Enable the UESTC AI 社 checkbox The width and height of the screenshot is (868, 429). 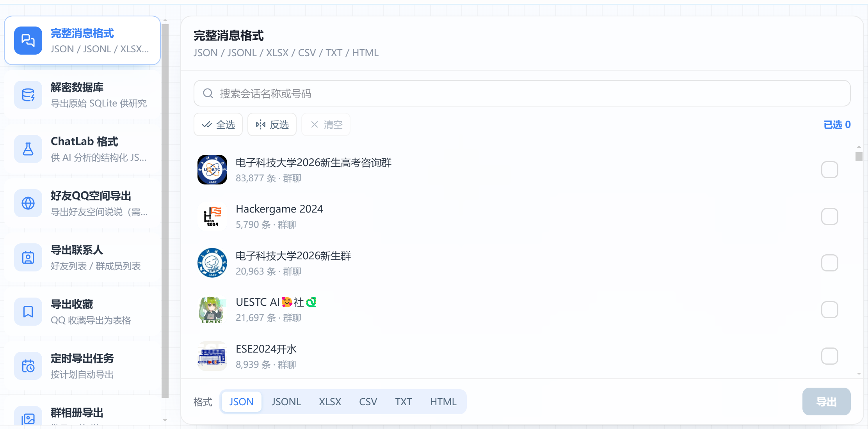coord(830,310)
